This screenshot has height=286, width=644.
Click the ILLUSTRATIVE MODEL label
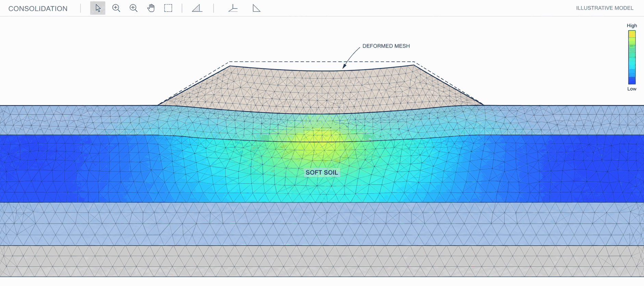(605, 8)
